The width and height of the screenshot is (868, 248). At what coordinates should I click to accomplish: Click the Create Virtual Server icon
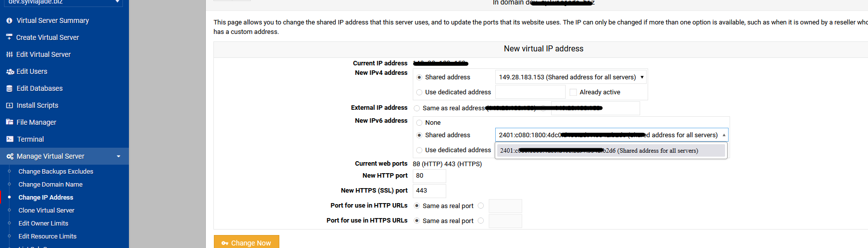(x=9, y=37)
